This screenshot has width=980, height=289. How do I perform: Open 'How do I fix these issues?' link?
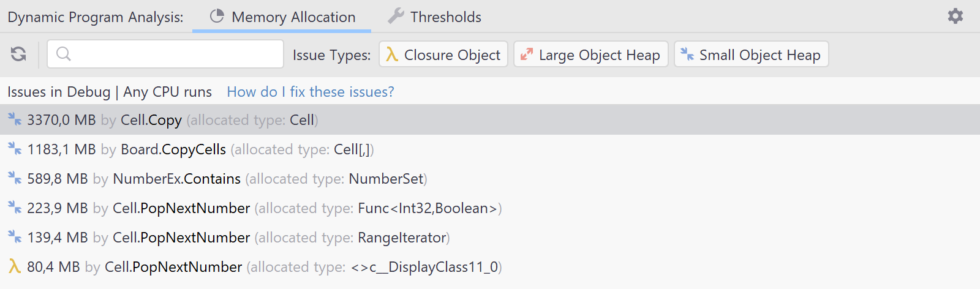click(311, 92)
